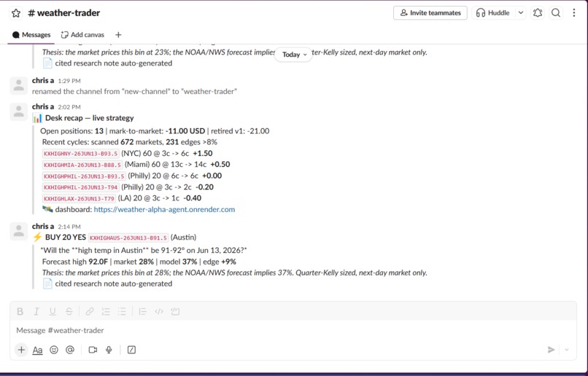The height and width of the screenshot is (376, 588).
Task: Click chris a avatar on 2:14 PM message
Action: pyautogui.click(x=19, y=232)
